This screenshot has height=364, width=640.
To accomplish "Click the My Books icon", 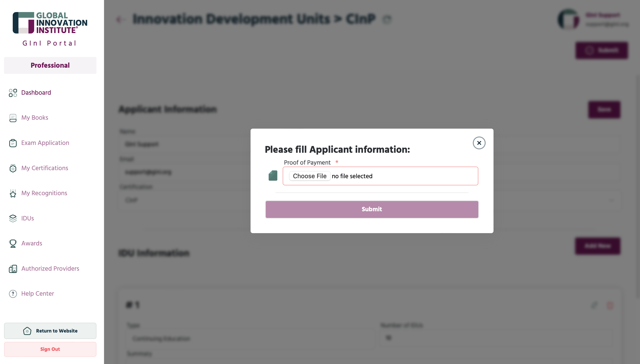I will pos(13,118).
